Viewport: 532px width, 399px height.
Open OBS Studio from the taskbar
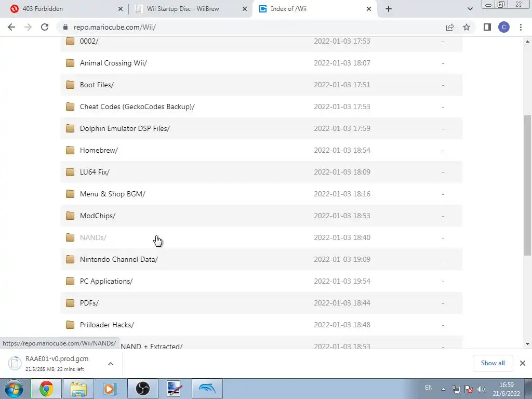click(143, 389)
